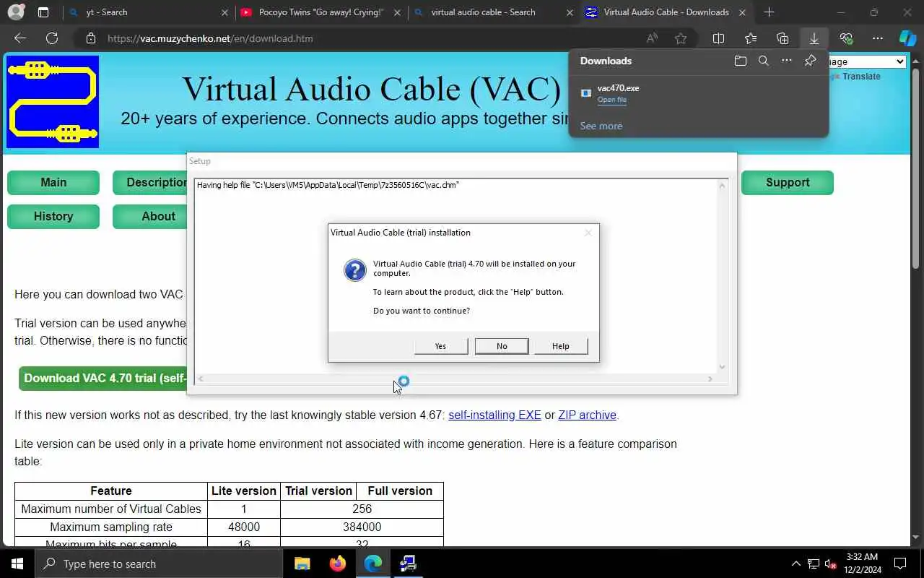Open file link under vac470.exe

pos(611,100)
